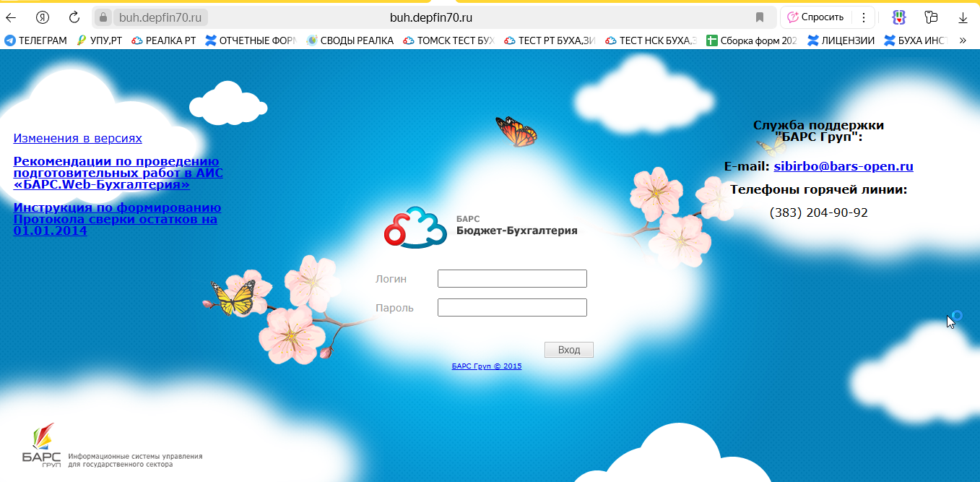Open the БАРС Груп © 2015 link
Viewport: 980px width, 482px height.
pyautogui.click(x=487, y=366)
